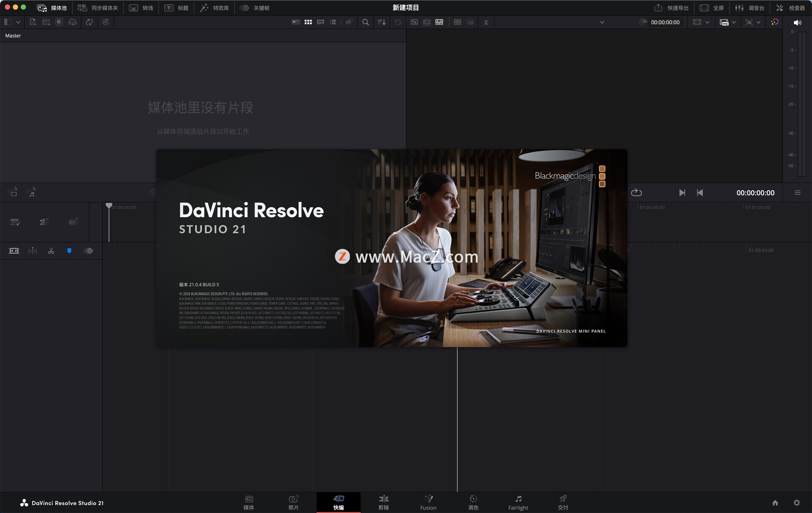Select the Cut page tab (快编)

coord(338,503)
